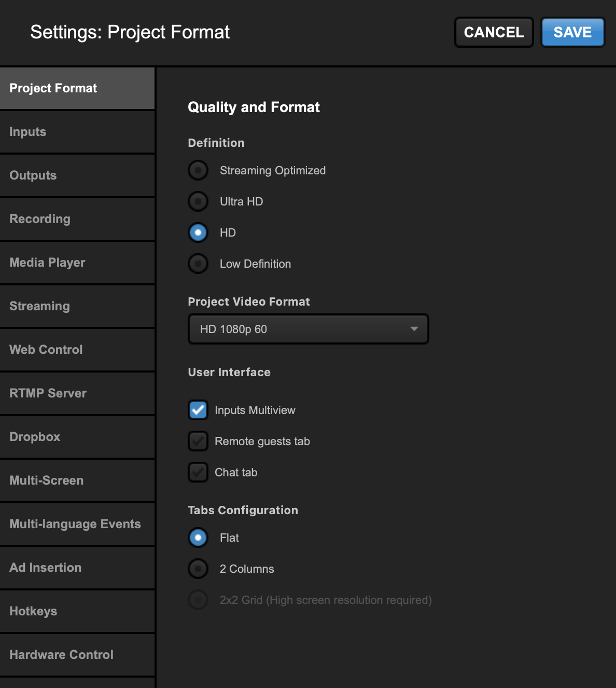Open the Inputs settings tab
This screenshot has width=616, height=688.
pyautogui.click(x=77, y=132)
